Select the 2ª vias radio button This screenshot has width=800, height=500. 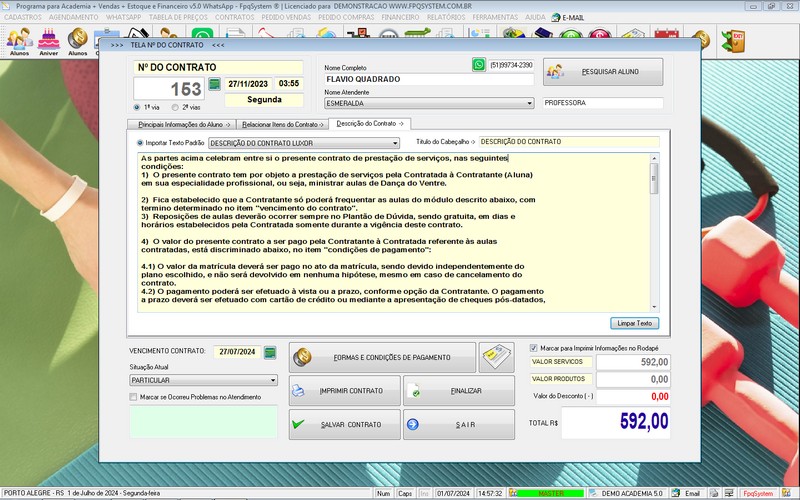[177, 106]
